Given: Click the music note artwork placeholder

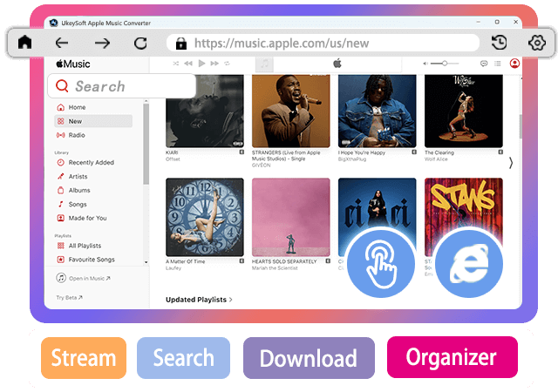Looking at the screenshot, I should [x=264, y=64].
